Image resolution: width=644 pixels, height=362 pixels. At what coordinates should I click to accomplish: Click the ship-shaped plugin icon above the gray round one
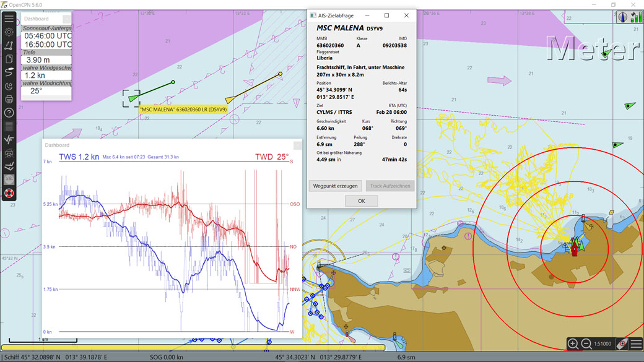pyautogui.click(x=9, y=166)
